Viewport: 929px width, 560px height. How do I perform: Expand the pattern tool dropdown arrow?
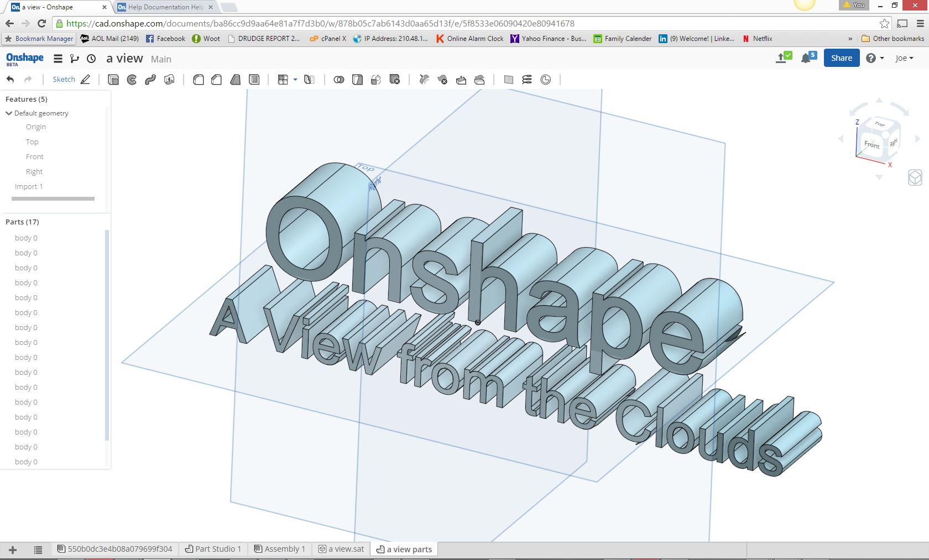[x=295, y=80]
